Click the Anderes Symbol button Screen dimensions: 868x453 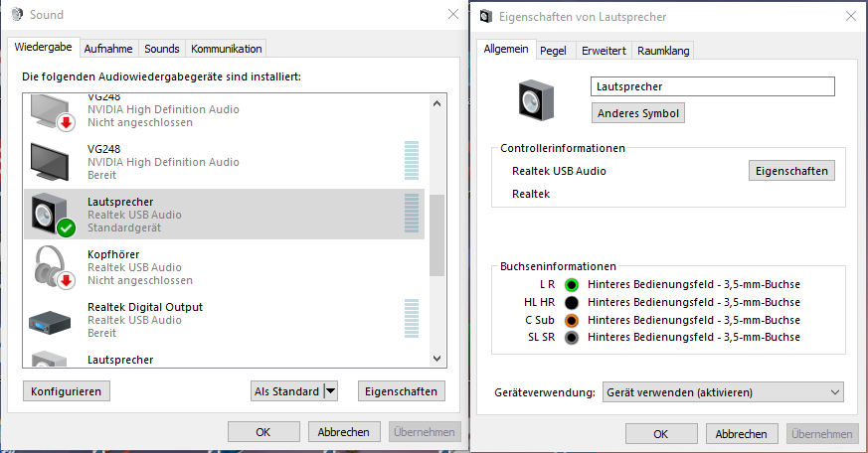[x=638, y=113]
